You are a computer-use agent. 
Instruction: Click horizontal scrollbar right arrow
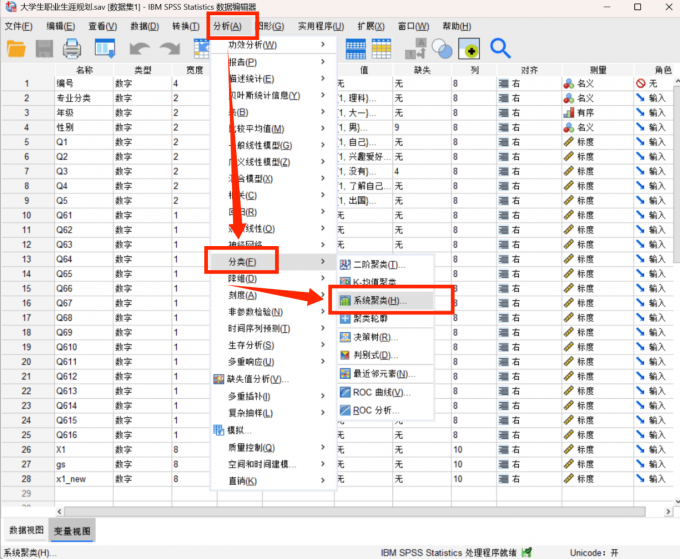668,512
